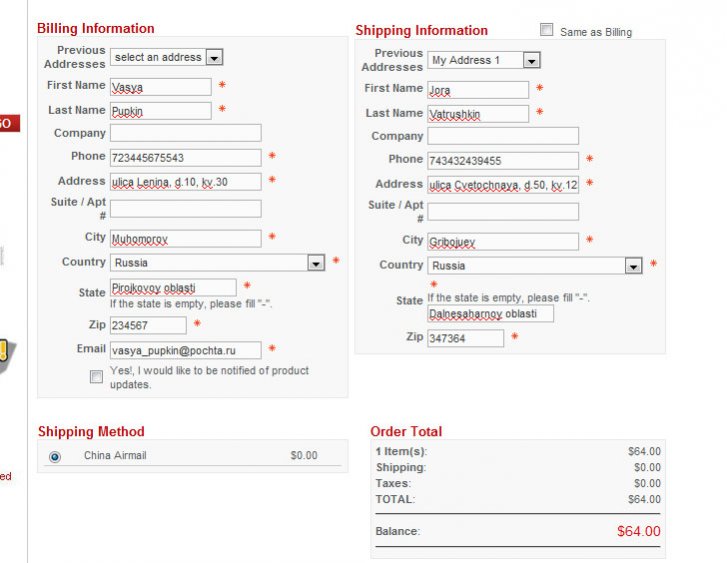
Task: Click shipping First Name field
Action: pyautogui.click(x=478, y=90)
